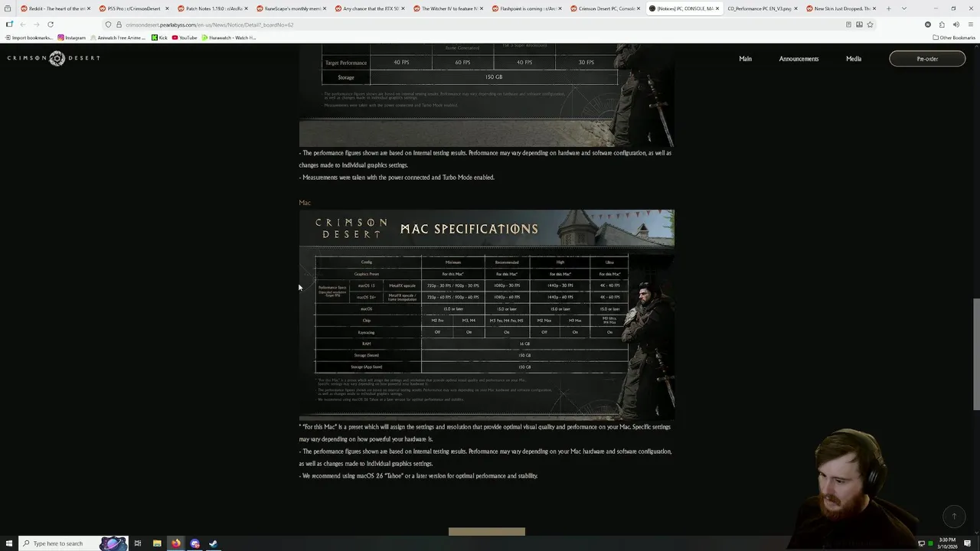Click the Crimson Desert logo in the header
The image size is (980, 551).
point(54,58)
